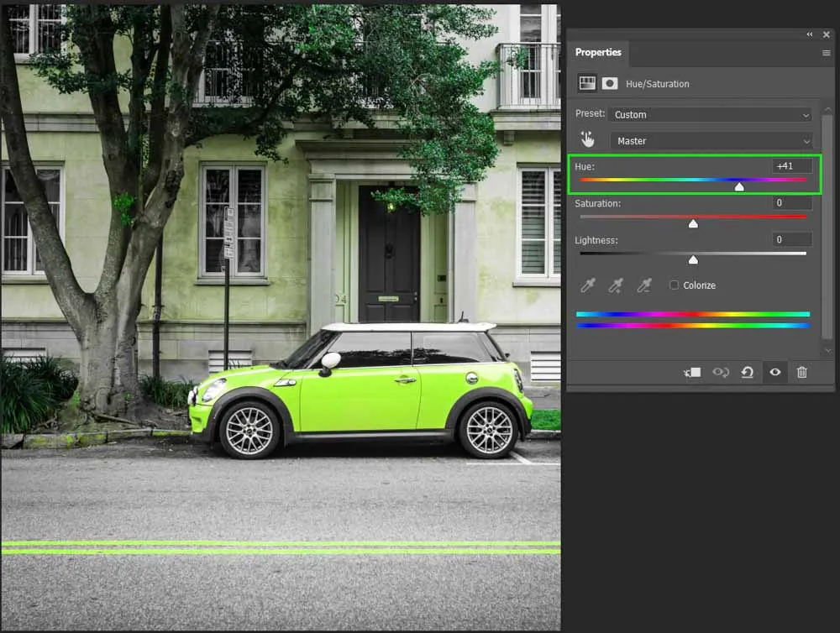840x633 pixels.
Task: Select the Add to Sample eyedropper
Action: tap(616, 285)
